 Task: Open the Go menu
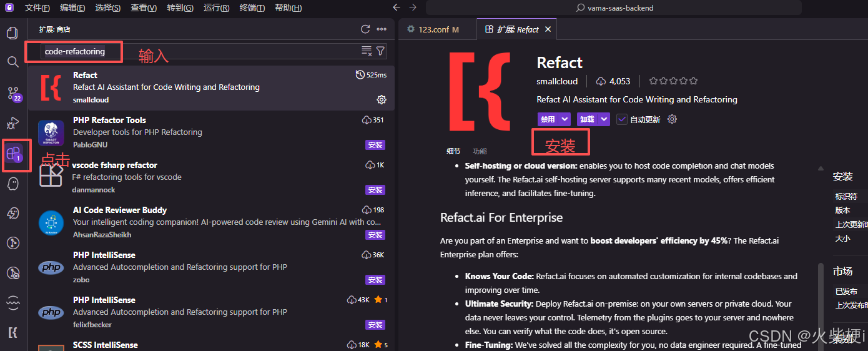pyautogui.click(x=180, y=7)
